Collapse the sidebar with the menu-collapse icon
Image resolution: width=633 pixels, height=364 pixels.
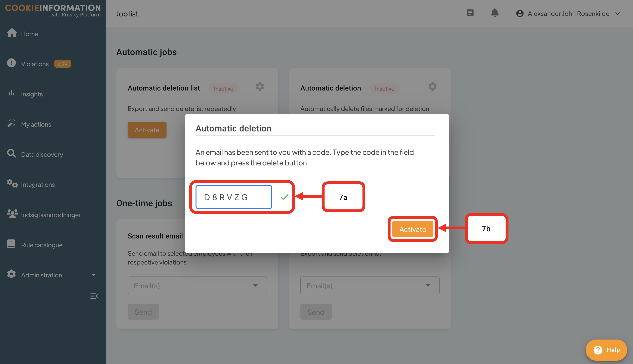tap(94, 296)
